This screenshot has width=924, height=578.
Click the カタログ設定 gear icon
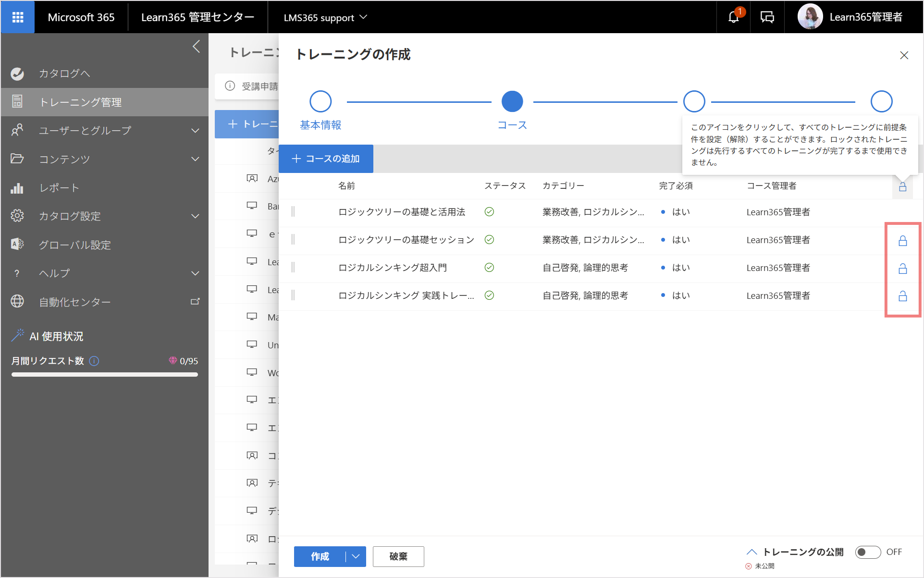(17, 216)
